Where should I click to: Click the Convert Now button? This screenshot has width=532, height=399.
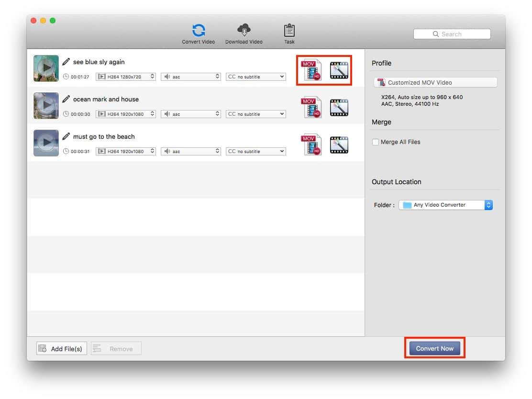[434, 348]
